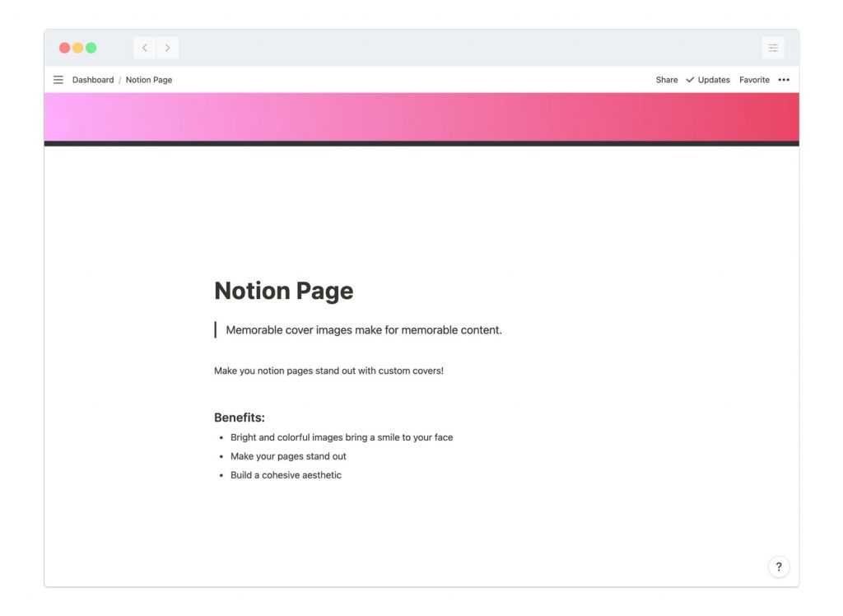Open the three-dot more options menu
843x616 pixels.
pos(784,80)
